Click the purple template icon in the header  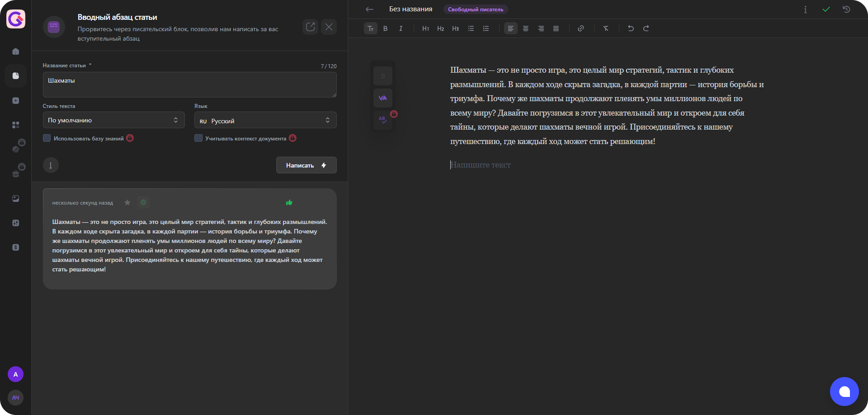click(x=54, y=27)
